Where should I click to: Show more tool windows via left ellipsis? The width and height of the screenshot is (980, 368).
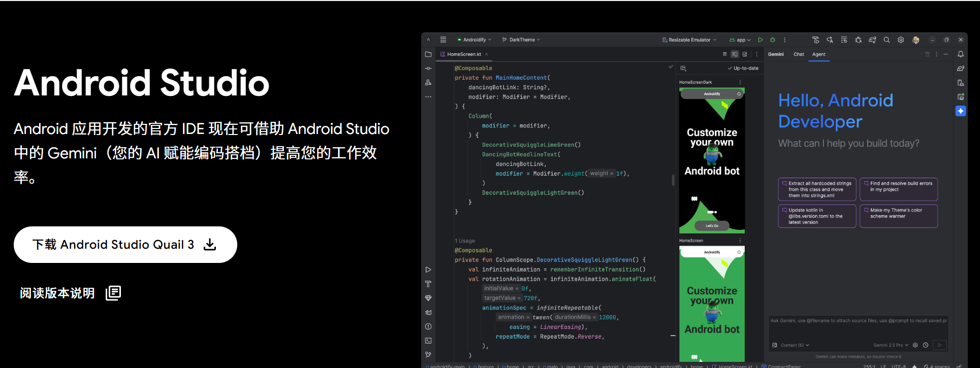click(428, 96)
